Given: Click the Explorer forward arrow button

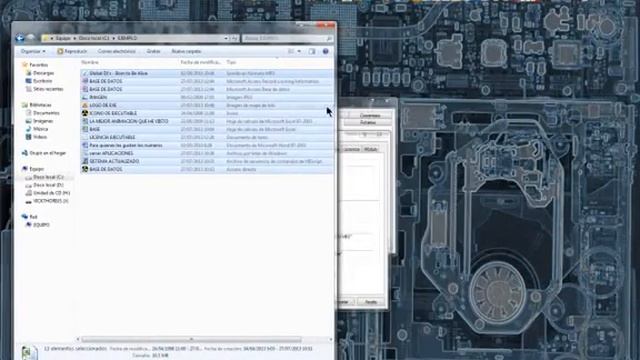Looking at the screenshot, I should [31, 38].
